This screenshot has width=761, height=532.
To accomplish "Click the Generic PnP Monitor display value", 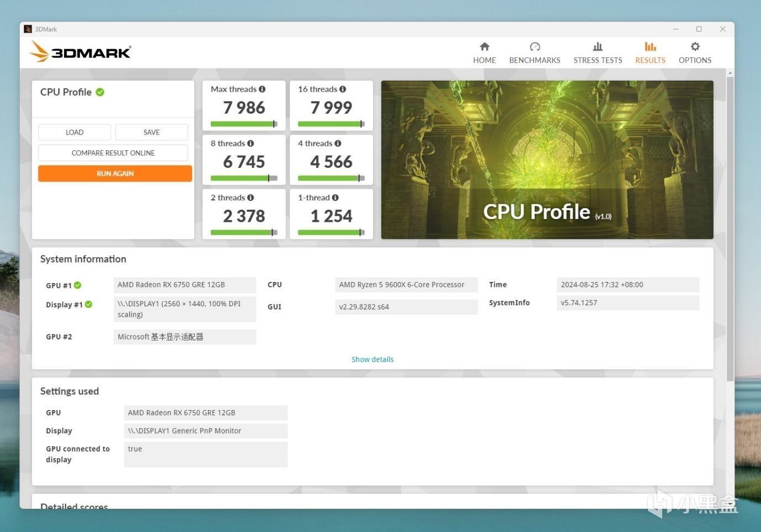I will pos(206,431).
